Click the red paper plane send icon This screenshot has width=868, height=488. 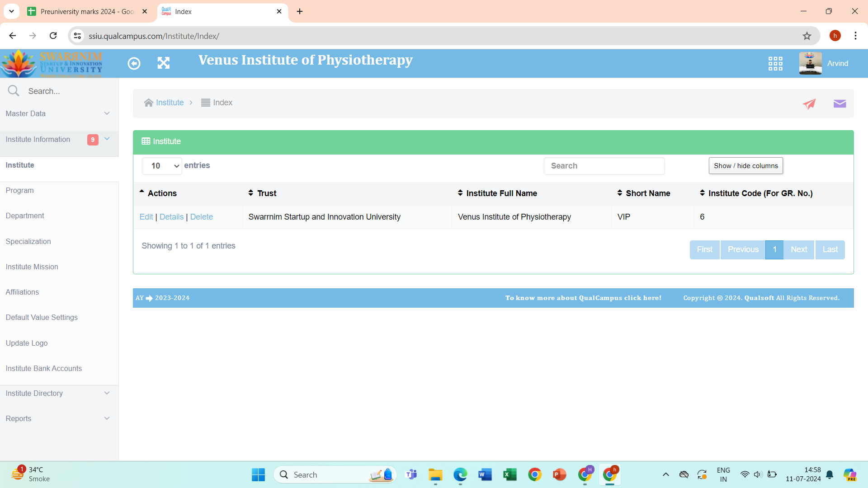tap(809, 103)
